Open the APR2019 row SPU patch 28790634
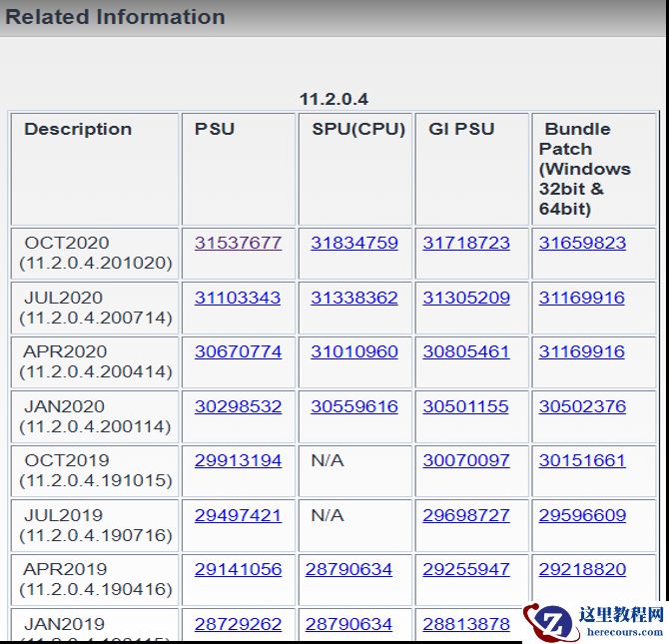The width and height of the screenshot is (669, 644). tap(348, 569)
